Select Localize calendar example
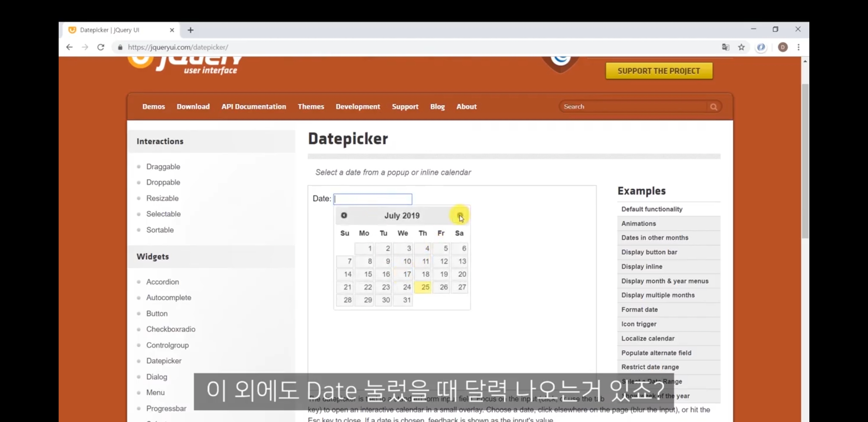Viewport: 868px width, 422px height. tap(669, 338)
